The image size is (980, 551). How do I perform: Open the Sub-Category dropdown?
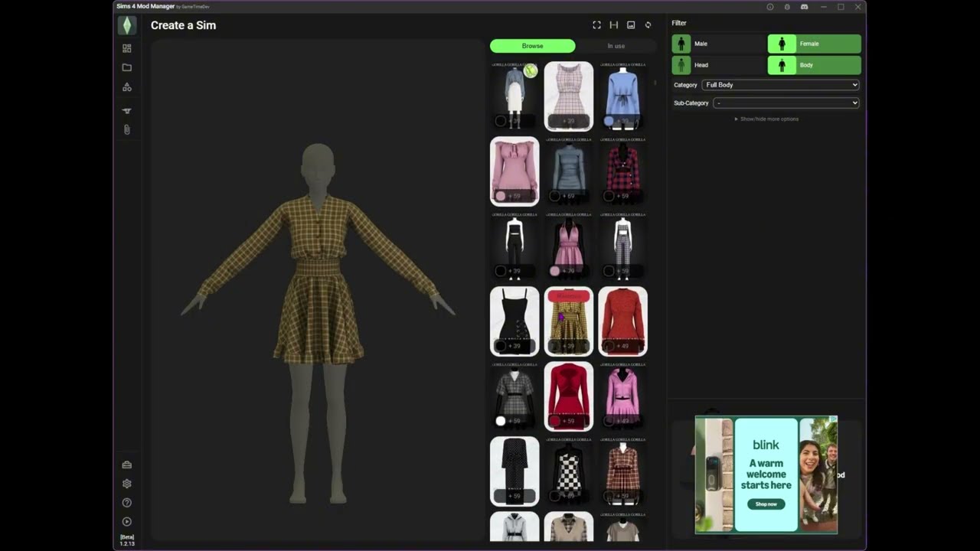786,103
